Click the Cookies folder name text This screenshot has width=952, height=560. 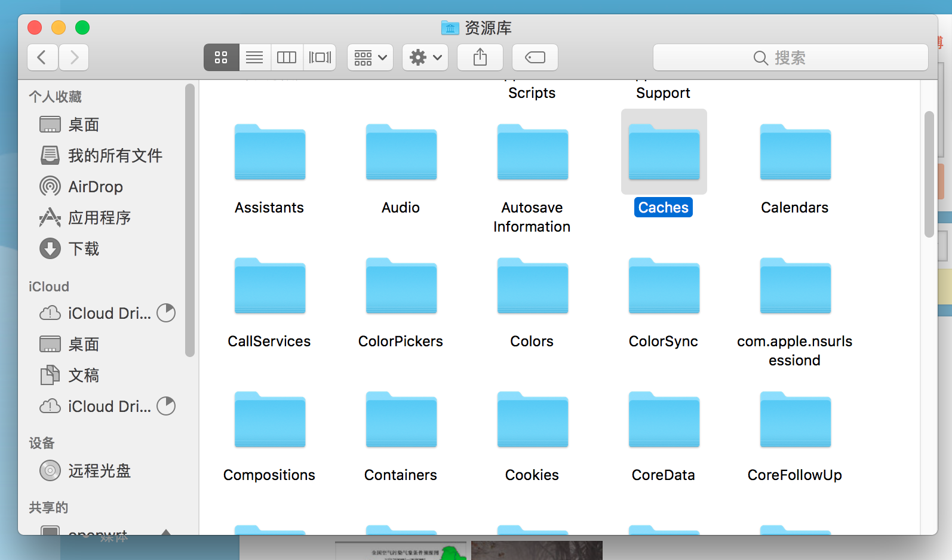click(x=532, y=475)
